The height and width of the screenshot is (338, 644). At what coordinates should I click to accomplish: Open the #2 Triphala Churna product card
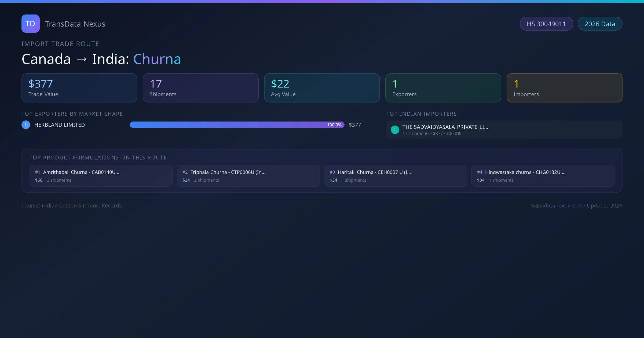click(248, 176)
